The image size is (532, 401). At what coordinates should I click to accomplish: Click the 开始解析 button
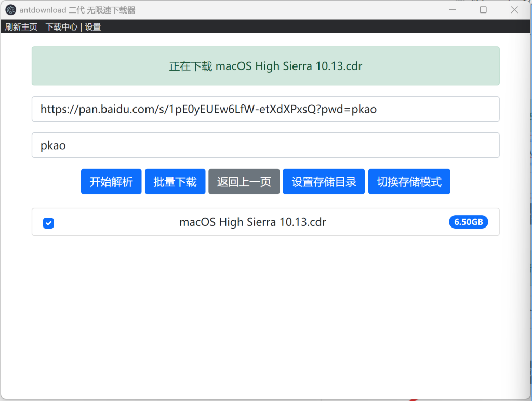111,181
